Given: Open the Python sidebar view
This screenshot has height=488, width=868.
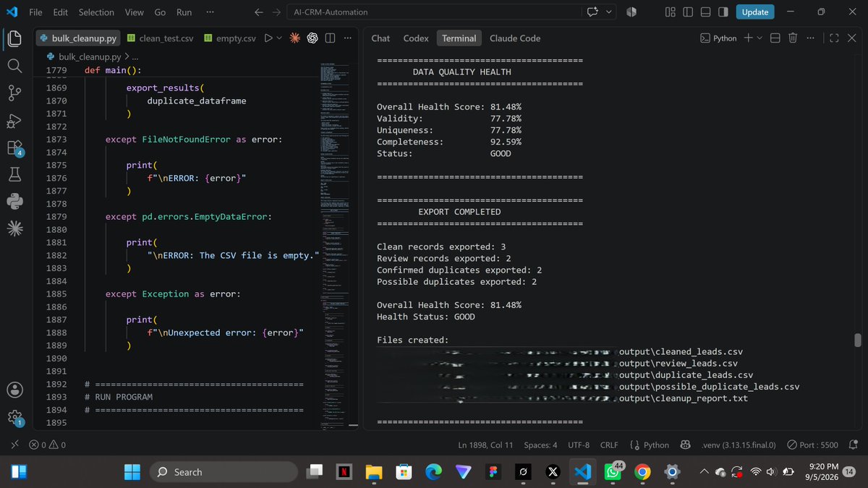Looking at the screenshot, I should point(15,201).
